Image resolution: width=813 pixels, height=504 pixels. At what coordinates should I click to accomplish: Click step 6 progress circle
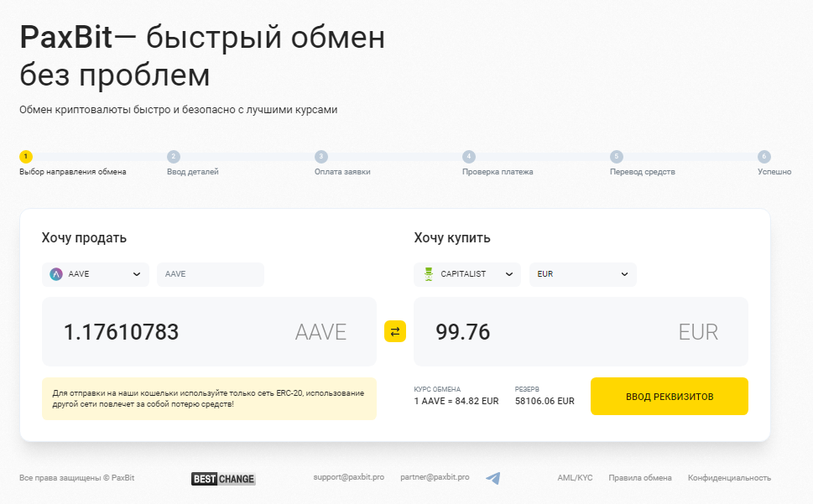tap(763, 156)
